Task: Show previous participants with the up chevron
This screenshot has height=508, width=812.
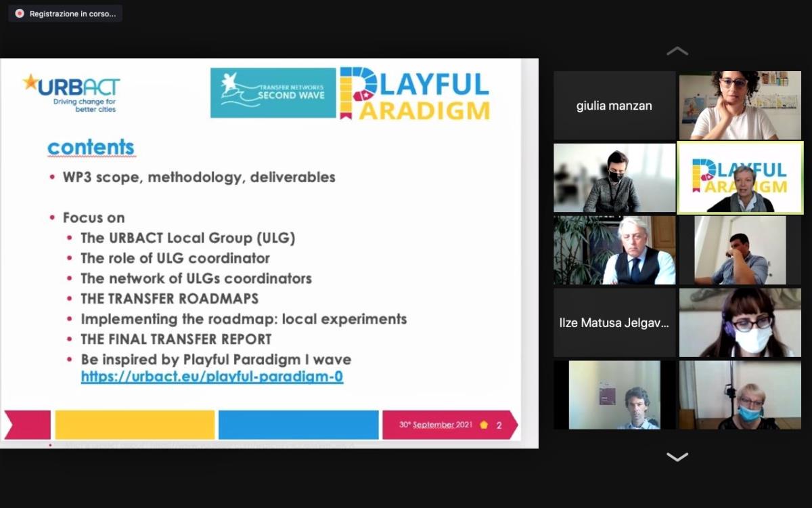Action: click(x=677, y=51)
